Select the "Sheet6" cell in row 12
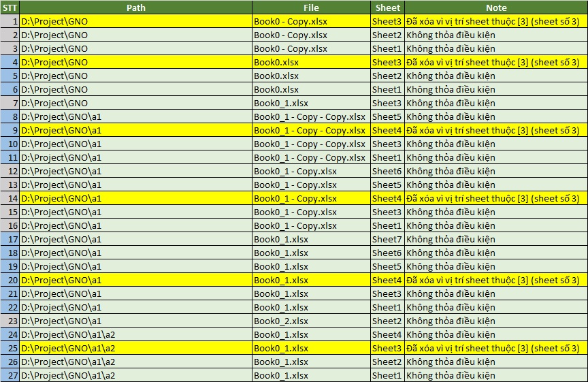588x382 pixels. click(x=387, y=171)
